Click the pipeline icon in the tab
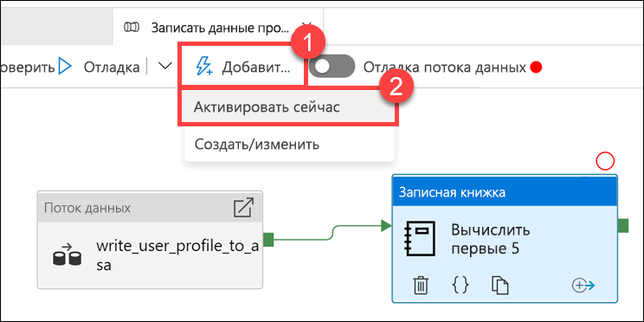 (132, 28)
